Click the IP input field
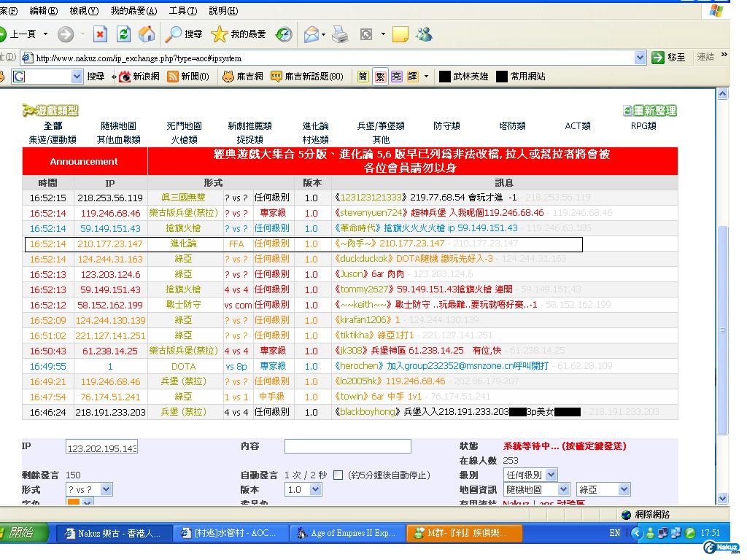 pos(101,447)
